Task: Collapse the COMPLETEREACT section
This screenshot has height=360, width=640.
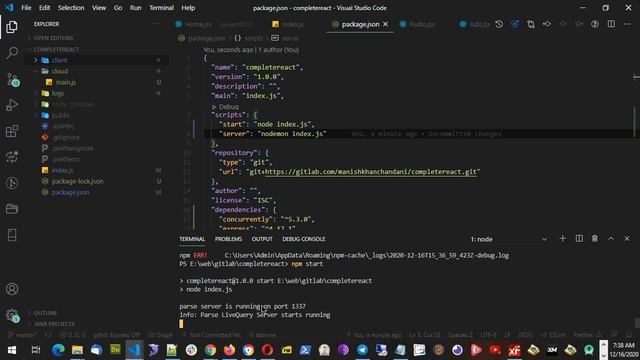Action: (x=56, y=49)
